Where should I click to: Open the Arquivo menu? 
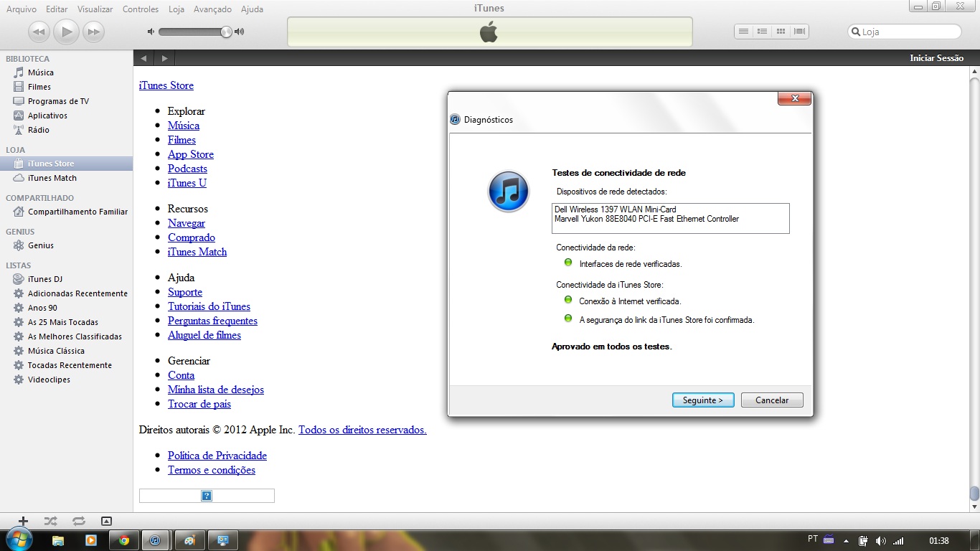pyautogui.click(x=22, y=9)
